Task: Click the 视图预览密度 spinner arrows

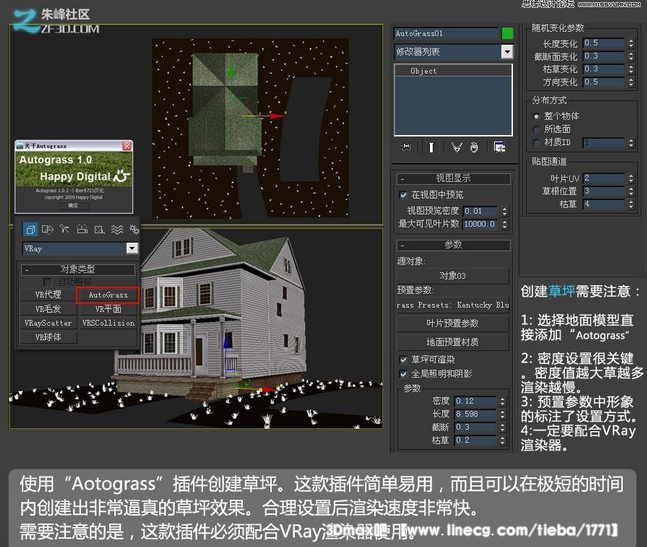Action: pyautogui.click(x=504, y=211)
